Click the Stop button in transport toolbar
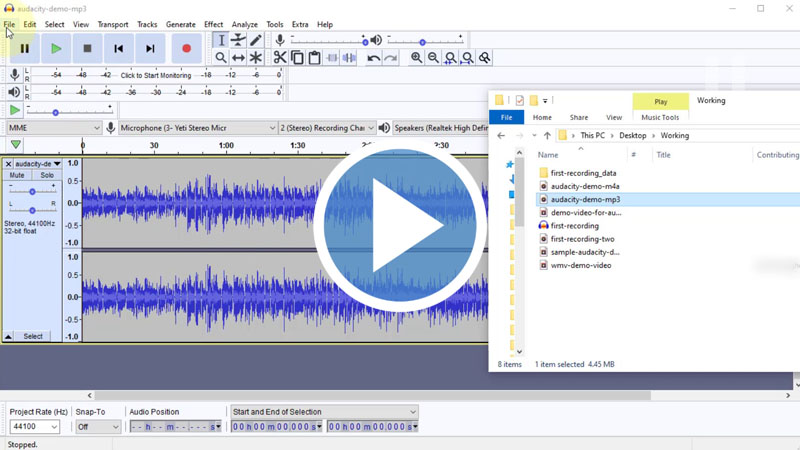Image resolution: width=800 pixels, height=450 pixels. [x=87, y=48]
